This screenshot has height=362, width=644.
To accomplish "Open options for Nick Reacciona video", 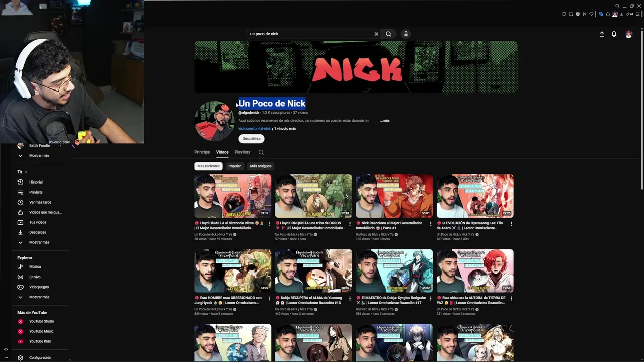I will (430, 223).
